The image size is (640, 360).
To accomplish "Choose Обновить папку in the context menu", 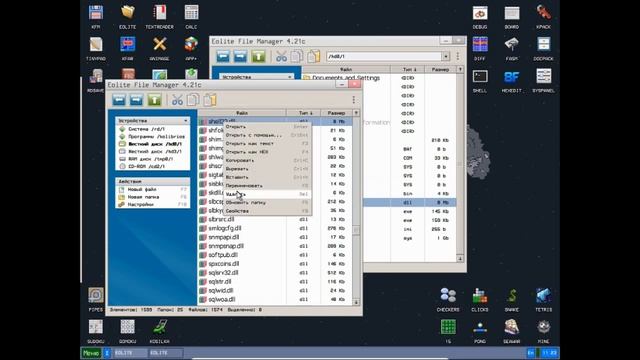I will [x=268, y=202].
